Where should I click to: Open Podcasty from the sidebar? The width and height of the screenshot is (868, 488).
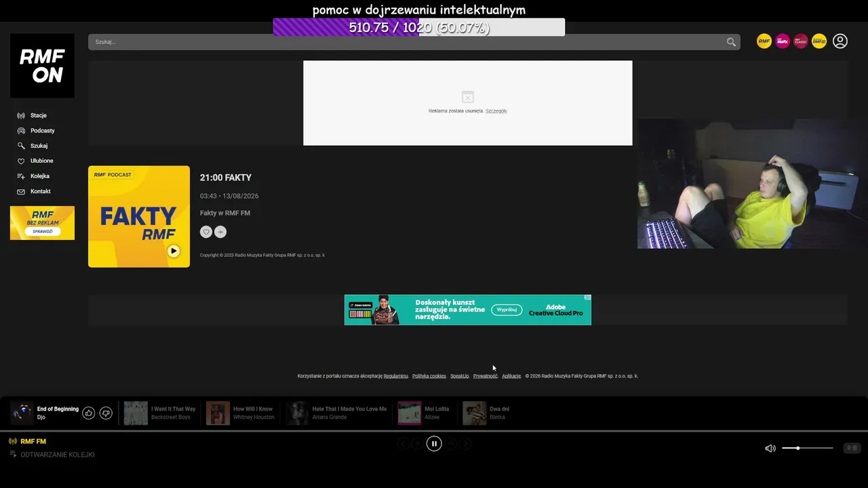point(42,131)
